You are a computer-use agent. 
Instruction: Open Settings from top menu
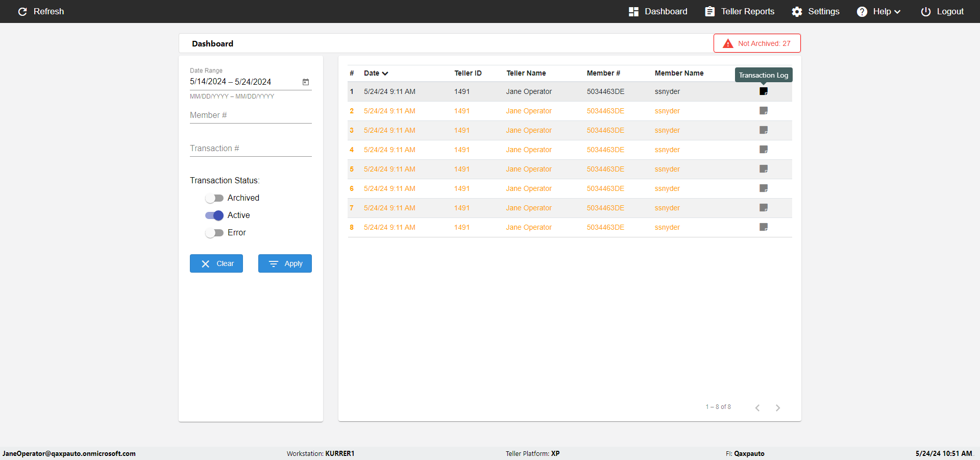click(816, 11)
